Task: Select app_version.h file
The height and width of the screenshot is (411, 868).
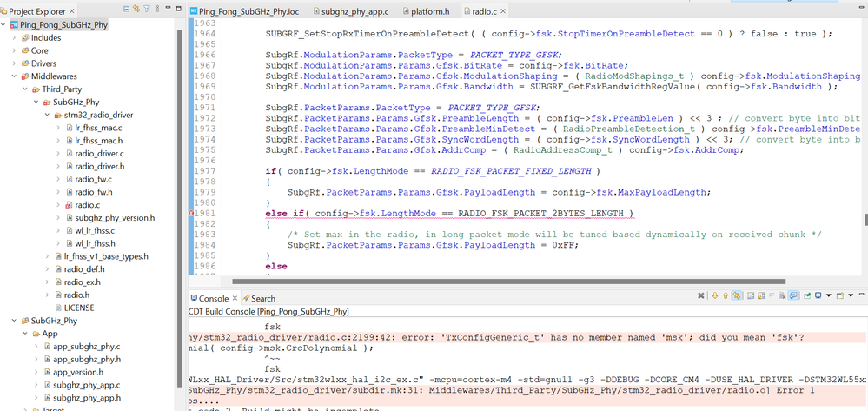Action: click(77, 372)
